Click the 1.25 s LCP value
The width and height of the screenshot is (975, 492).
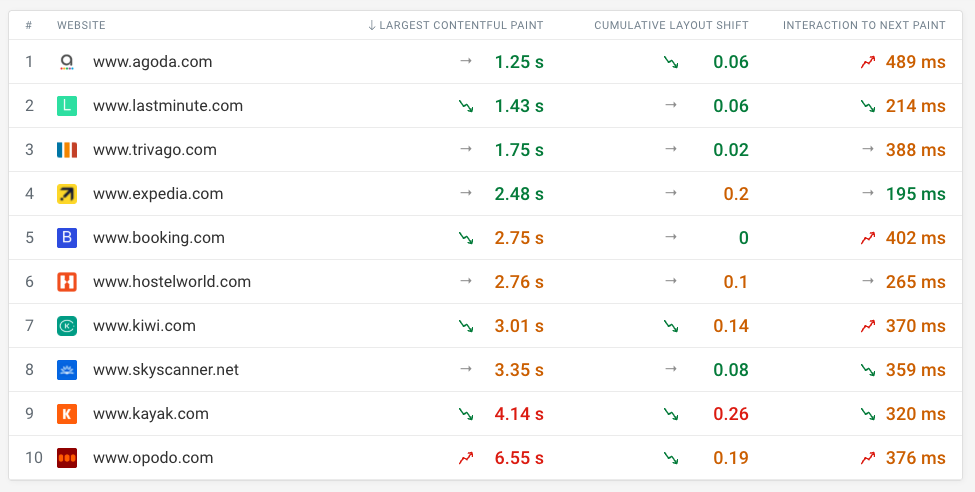[519, 62]
